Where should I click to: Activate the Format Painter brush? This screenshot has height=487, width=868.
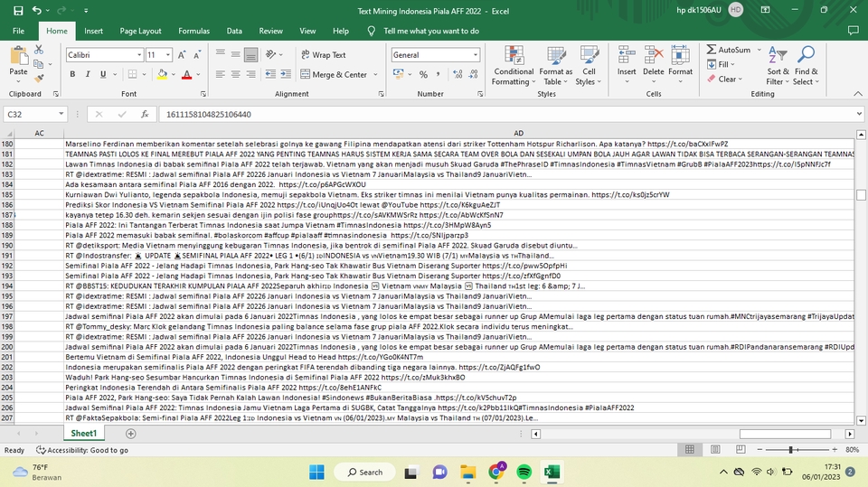coord(39,79)
